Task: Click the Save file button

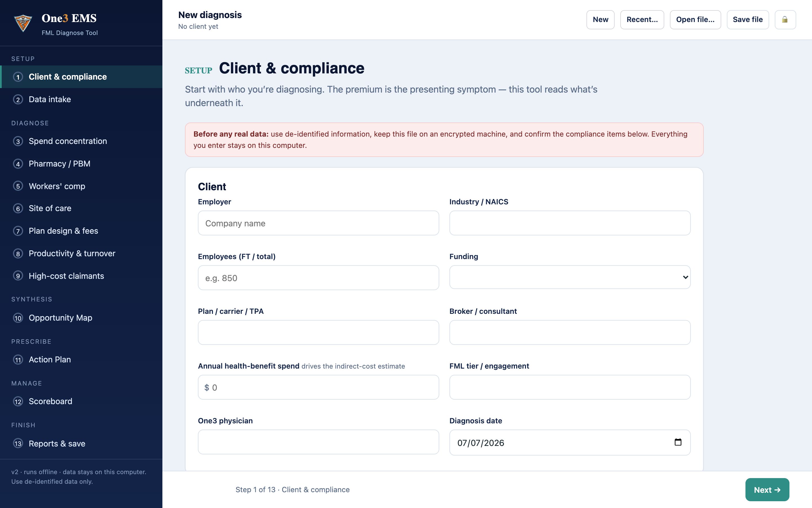Action: (748, 19)
